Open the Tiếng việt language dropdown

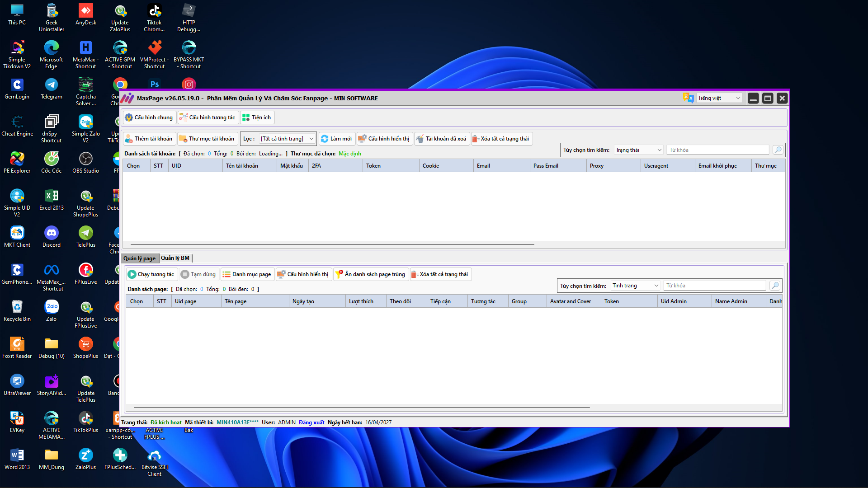click(x=719, y=98)
